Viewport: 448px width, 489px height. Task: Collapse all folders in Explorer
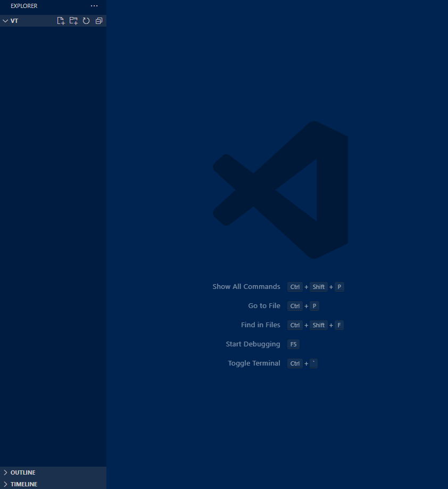[99, 21]
